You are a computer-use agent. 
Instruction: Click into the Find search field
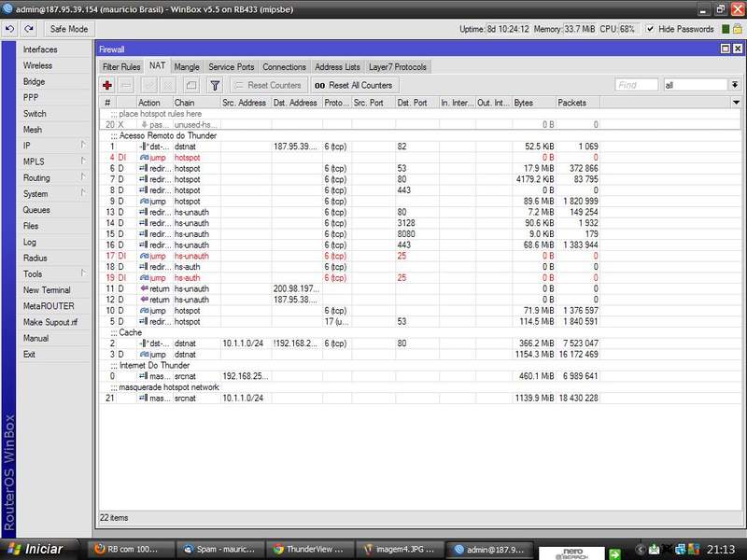637,85
